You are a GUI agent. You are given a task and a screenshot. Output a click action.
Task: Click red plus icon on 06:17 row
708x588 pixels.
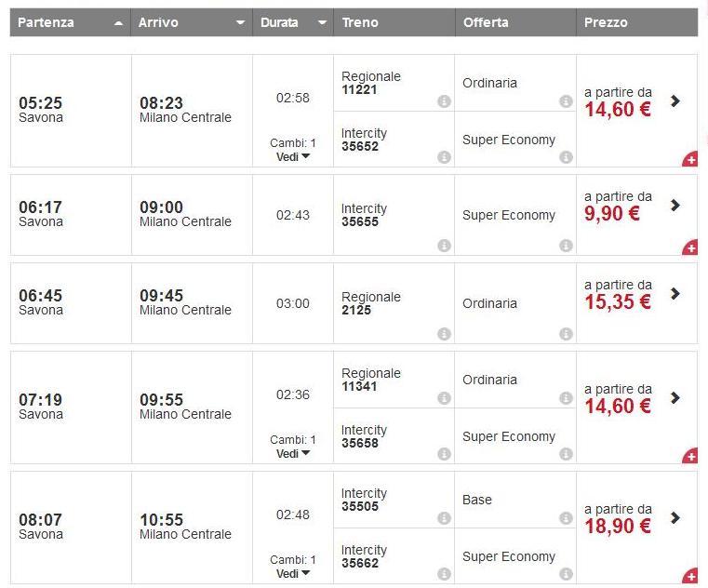coord(690,248)
